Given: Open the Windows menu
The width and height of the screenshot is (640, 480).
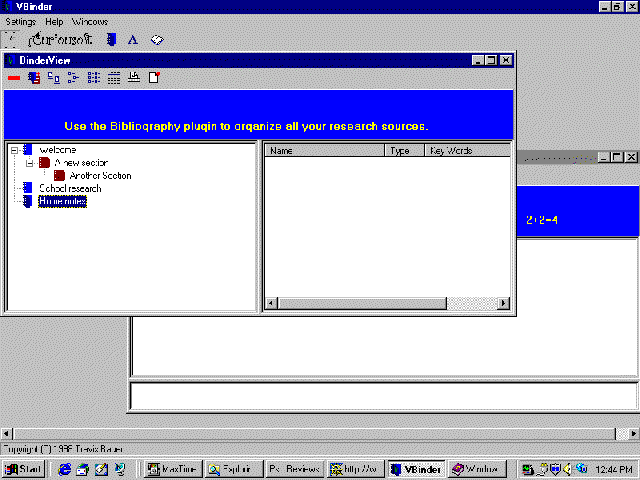Looking at the screenshot, I should (90, 21).
